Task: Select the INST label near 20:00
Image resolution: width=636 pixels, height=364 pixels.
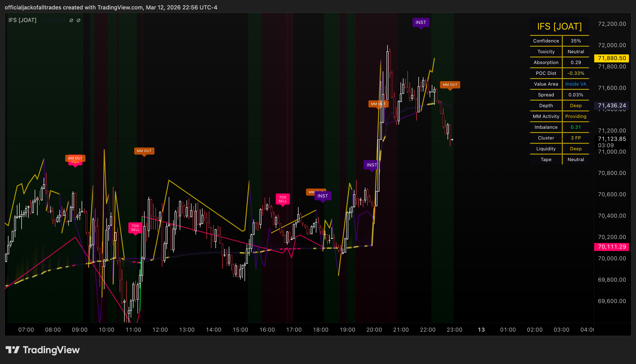Action: (372, 165)
